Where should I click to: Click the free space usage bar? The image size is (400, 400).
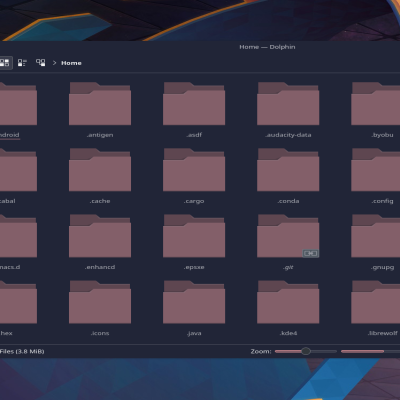[370, 351]
